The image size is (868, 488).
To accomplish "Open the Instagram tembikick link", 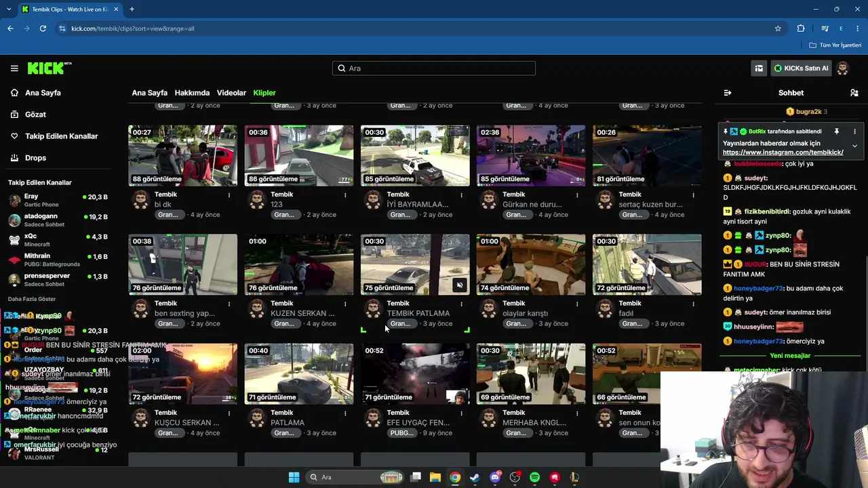I will (x=783, y=152).
